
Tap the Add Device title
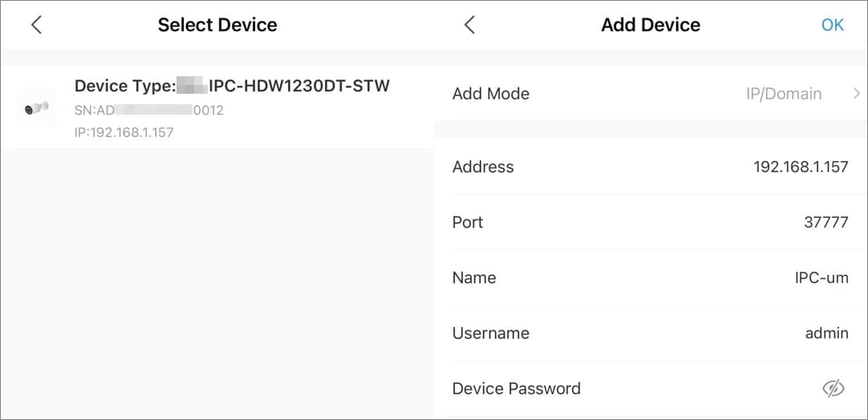click(x=651, y=25)
